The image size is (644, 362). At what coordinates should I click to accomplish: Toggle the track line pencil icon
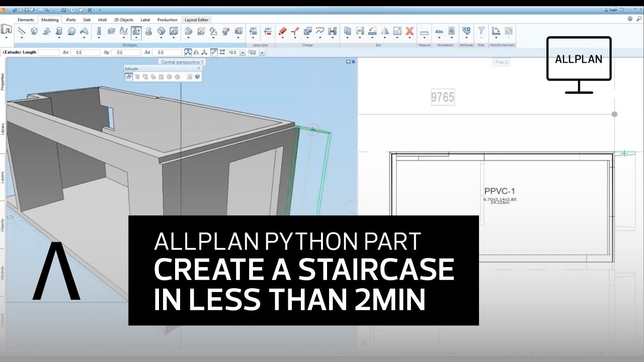click(214, 52)
